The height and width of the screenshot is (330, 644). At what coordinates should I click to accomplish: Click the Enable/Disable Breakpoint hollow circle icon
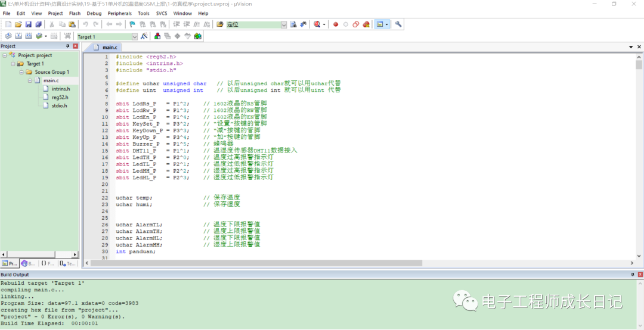(x=345, y=24)
